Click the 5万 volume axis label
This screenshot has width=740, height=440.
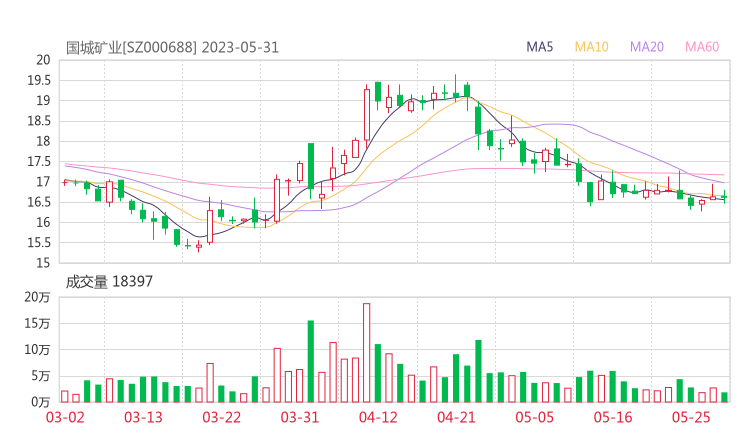[x=41, y=376]
